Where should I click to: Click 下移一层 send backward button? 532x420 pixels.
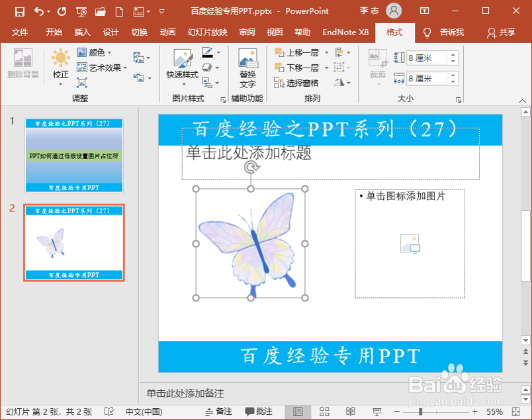296,68
